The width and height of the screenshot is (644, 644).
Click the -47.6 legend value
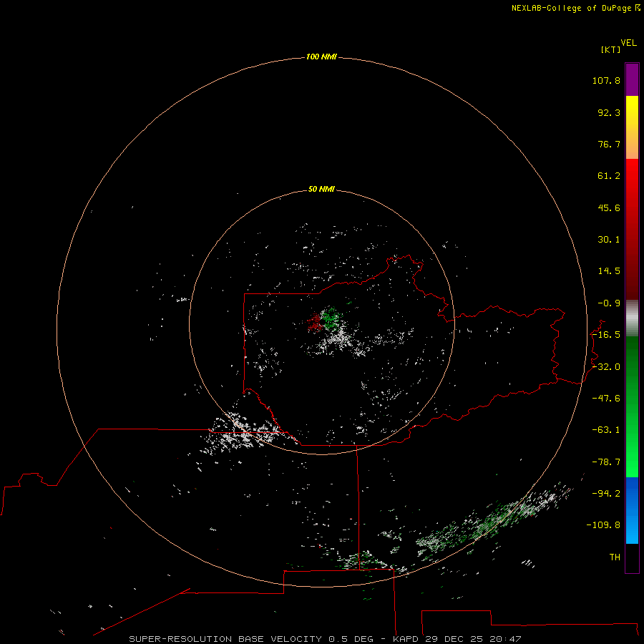[x=606, y=399]
